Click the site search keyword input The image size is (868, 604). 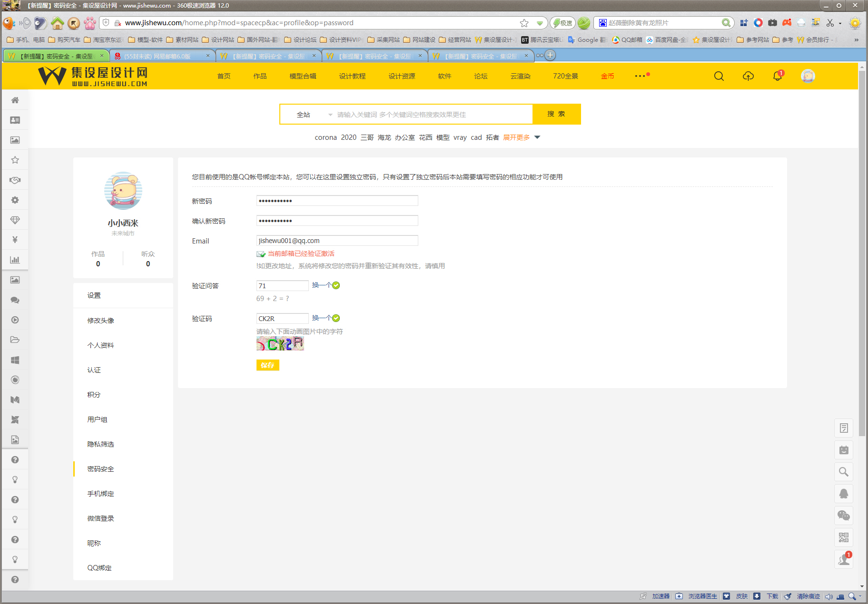(433, 115)
